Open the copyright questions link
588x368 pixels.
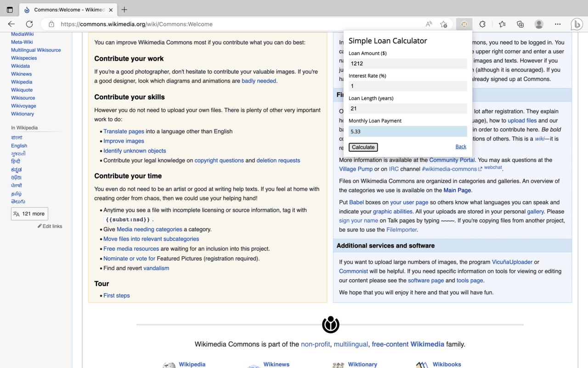click(219, 161)
